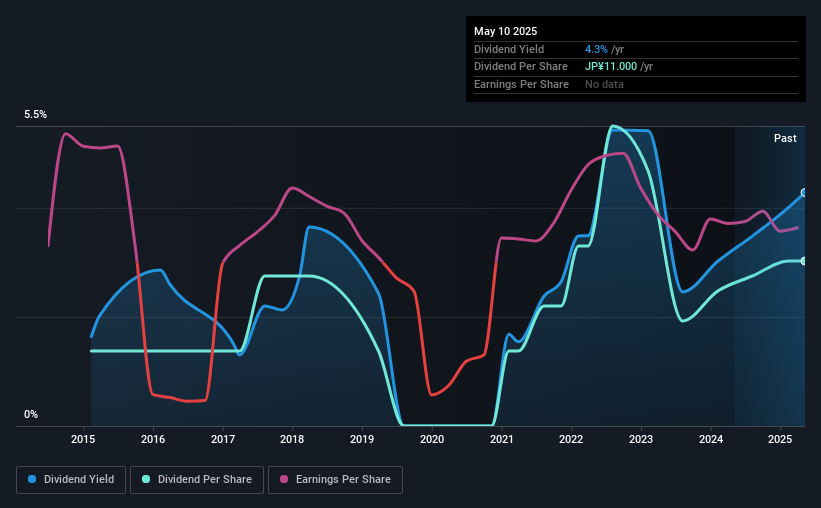The width and height of the screenshot is (821, 508).
Task: Toggle the Dividend Yield legend button
Action: point(71,480)
